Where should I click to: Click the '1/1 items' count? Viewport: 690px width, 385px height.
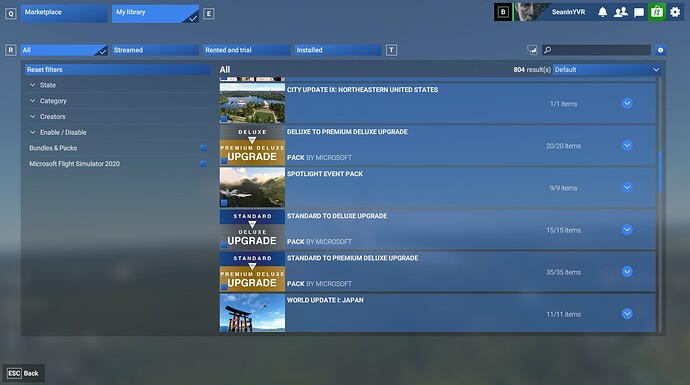pyautogui.click(x=563, y=104)
